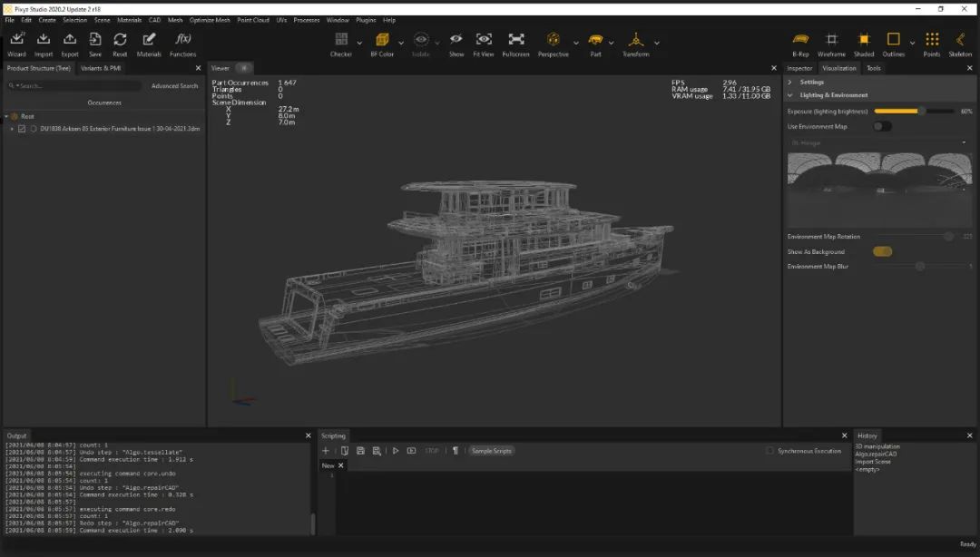980x557 pixels.
Task: Open the Optimize Mesh menu
Action: 210,20
